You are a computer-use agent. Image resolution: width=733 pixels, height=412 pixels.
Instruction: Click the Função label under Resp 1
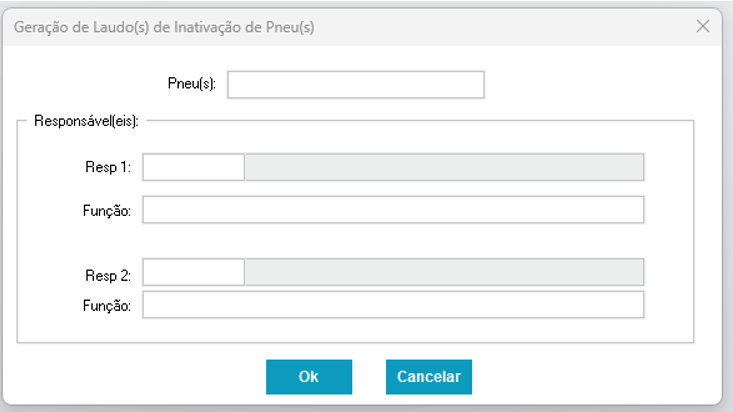[110, 210]
